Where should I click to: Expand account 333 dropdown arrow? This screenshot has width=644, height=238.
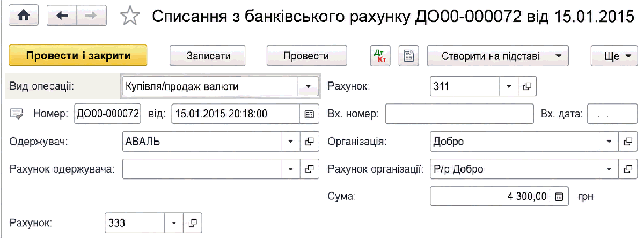(x=174, y=222)
